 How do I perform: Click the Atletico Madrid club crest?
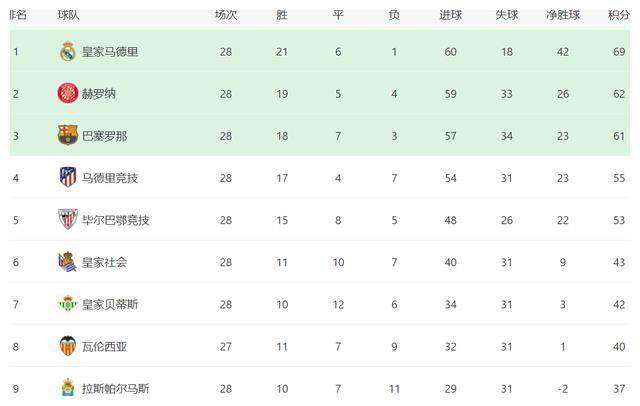(67, 177)
